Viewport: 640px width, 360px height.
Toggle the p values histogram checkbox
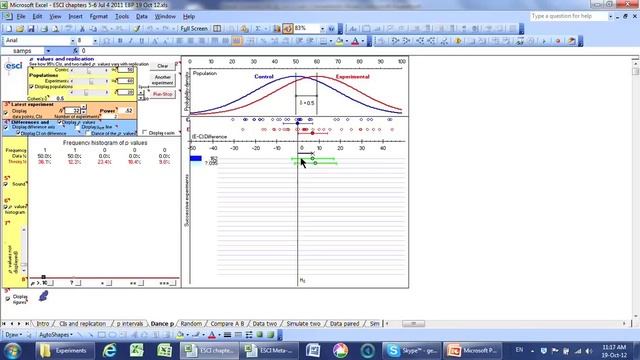[x=6, y=207]
